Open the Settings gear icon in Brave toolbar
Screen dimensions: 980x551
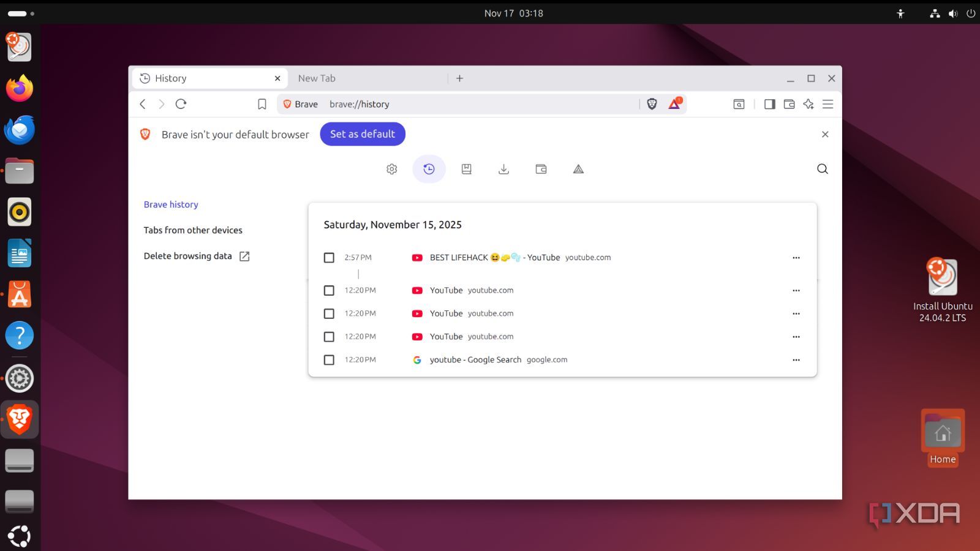tap(392, 169)
